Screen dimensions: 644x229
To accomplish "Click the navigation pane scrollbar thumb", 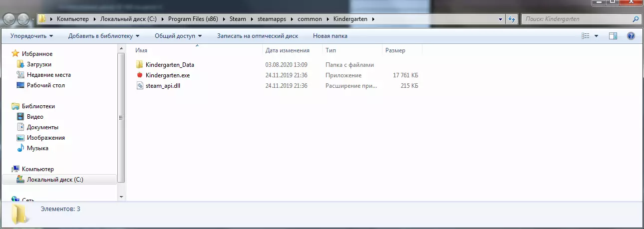I will [121, 118].
